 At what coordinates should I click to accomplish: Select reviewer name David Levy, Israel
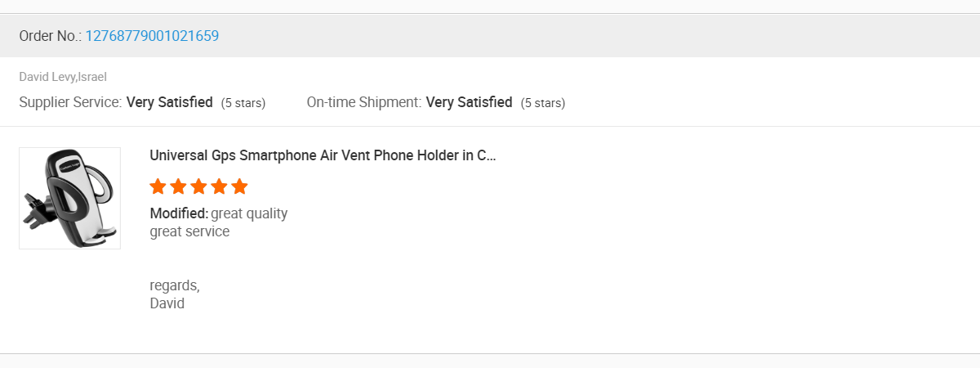pyautogui.click(x=63, y=77)
